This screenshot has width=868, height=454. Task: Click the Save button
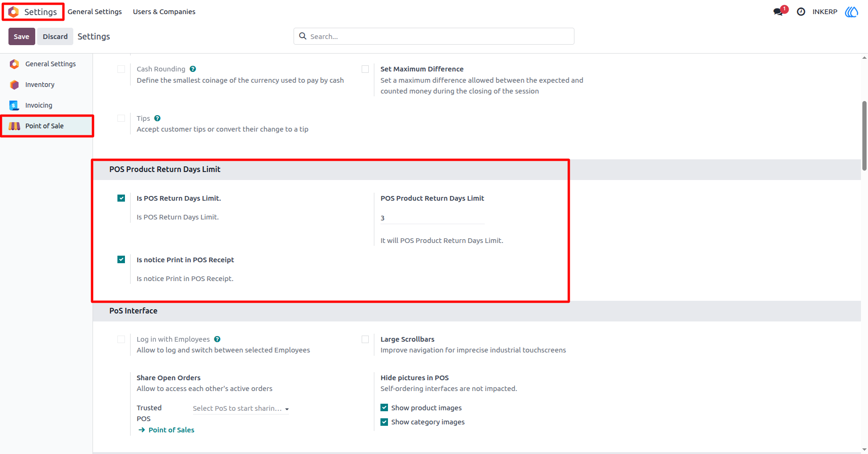22,37
